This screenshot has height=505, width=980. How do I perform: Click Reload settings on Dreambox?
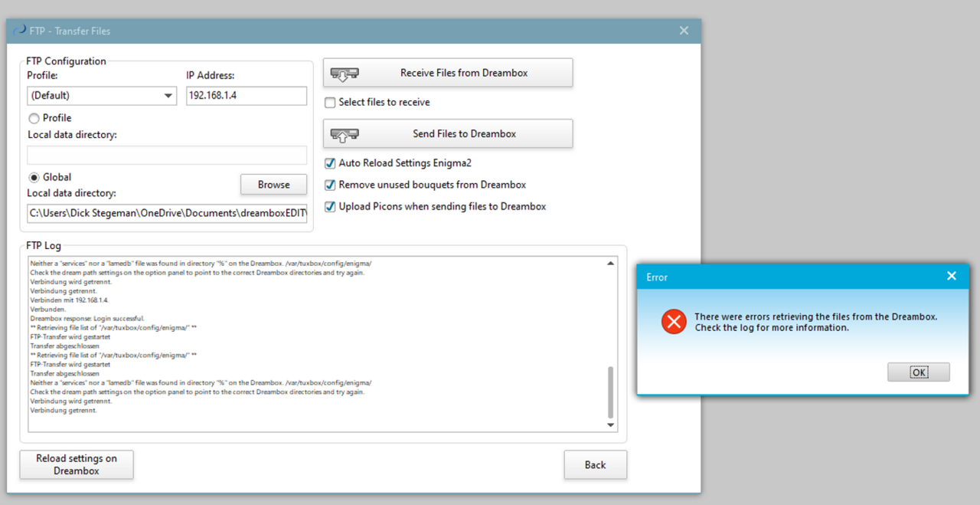coord(77,464)
